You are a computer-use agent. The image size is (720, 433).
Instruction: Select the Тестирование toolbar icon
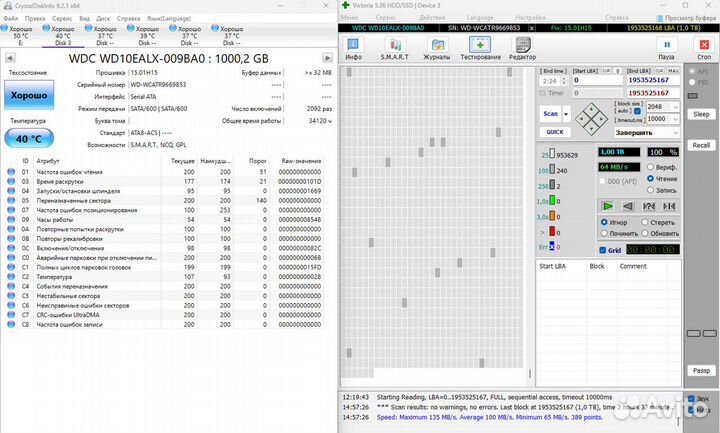coord(480,47)
